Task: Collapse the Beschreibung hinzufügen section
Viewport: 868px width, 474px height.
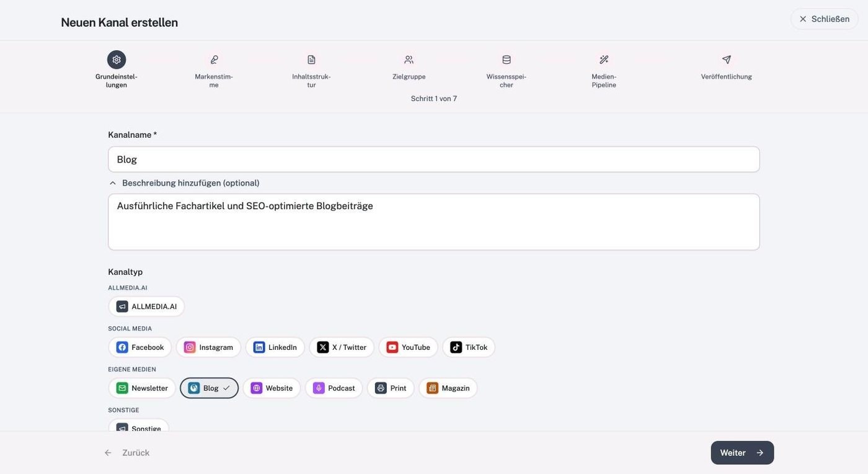Action: coord(184,183)
